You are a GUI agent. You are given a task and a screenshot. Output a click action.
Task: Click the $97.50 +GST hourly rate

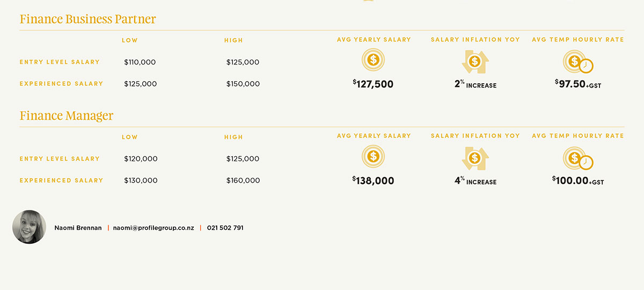tap(578, 84)
